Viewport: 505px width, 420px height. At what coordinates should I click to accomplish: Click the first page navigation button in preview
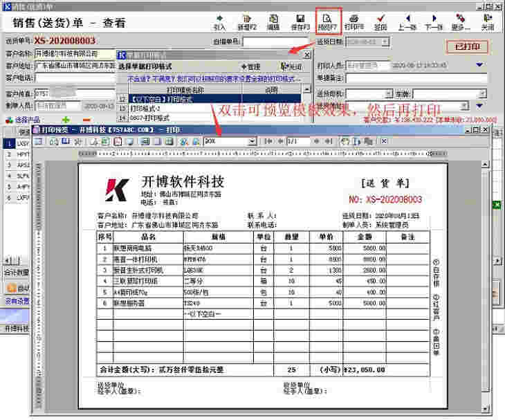point(268,141)
